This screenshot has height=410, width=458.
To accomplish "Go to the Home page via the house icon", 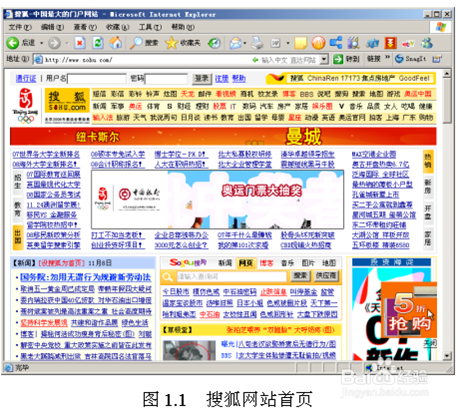I will coord(115,43).
